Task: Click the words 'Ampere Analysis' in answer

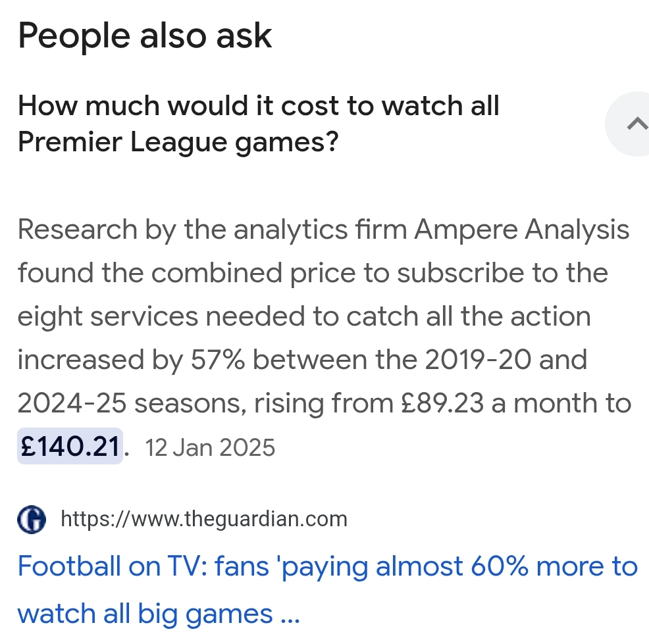Action: click(522, 230)
